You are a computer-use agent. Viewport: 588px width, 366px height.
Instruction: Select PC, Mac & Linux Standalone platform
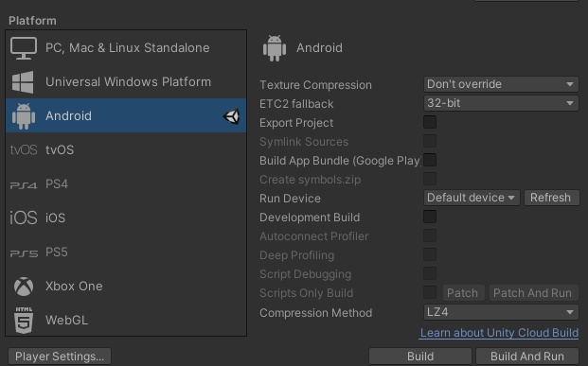[x=126, y=48]
